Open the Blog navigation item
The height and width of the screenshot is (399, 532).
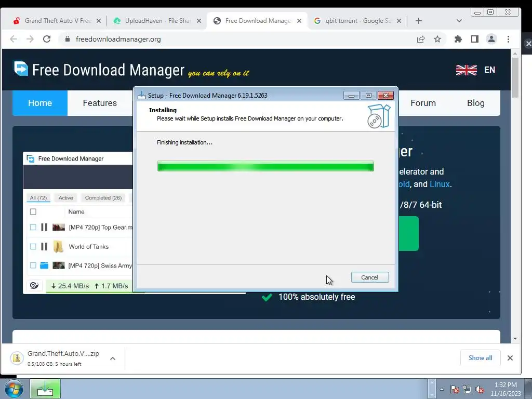click(x=476, y=103)
